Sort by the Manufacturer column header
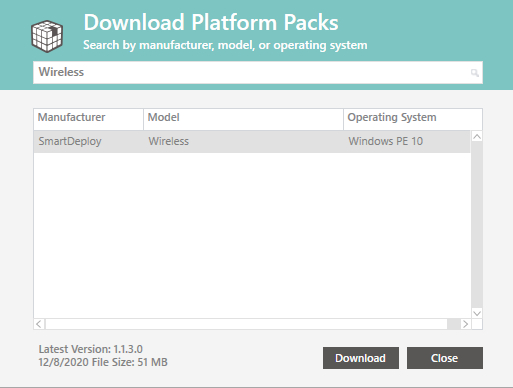The image size is (513, 388). click(x=88, y=119)
